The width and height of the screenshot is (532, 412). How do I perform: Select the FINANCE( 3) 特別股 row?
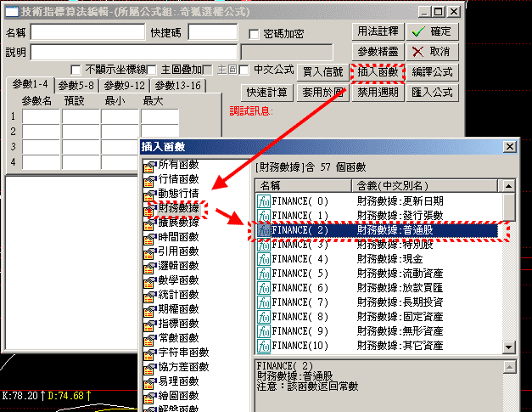point(373,245)
